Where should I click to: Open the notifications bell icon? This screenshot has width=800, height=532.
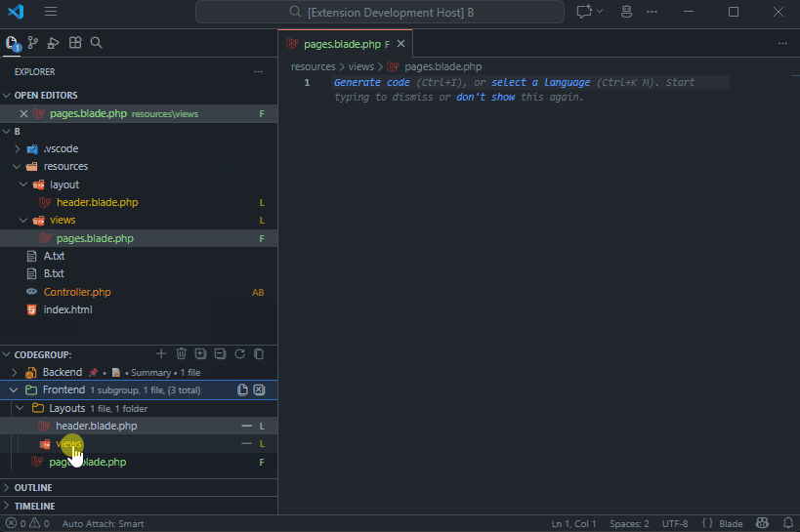(788, 523)
